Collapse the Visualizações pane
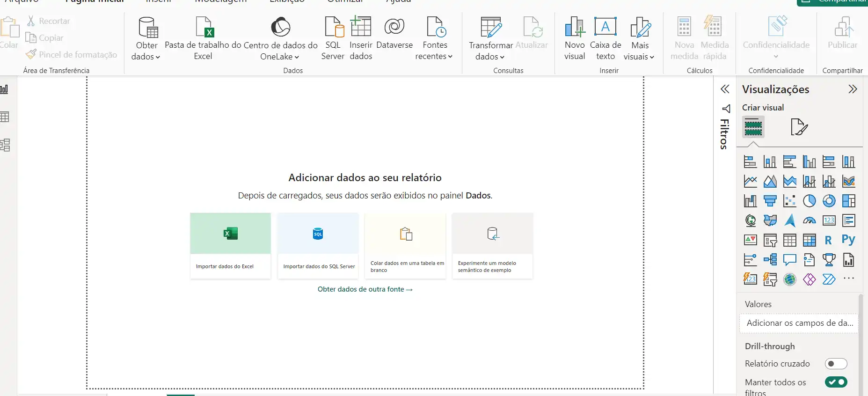Screen dimensions: 868x396 853,89
